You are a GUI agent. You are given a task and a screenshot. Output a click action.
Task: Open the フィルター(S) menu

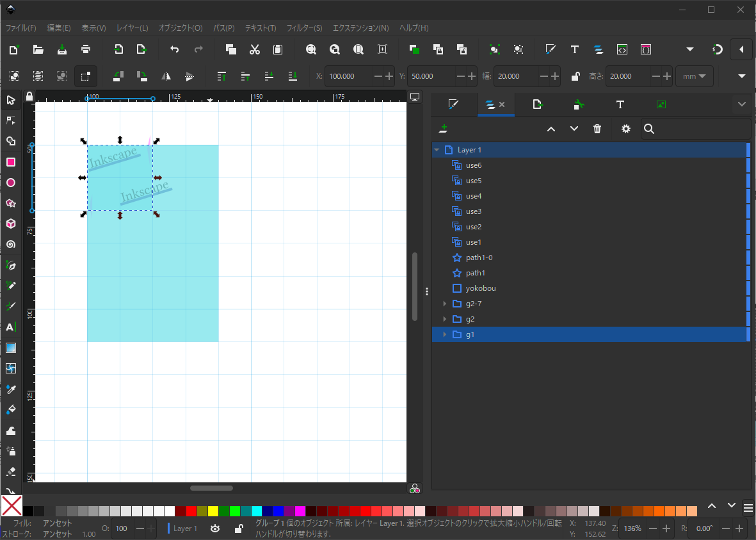(304, 28)
